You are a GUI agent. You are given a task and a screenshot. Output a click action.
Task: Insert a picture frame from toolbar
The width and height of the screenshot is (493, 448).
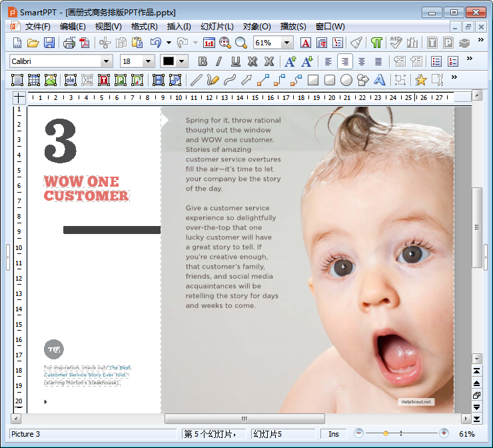click(x=51, y=80)
